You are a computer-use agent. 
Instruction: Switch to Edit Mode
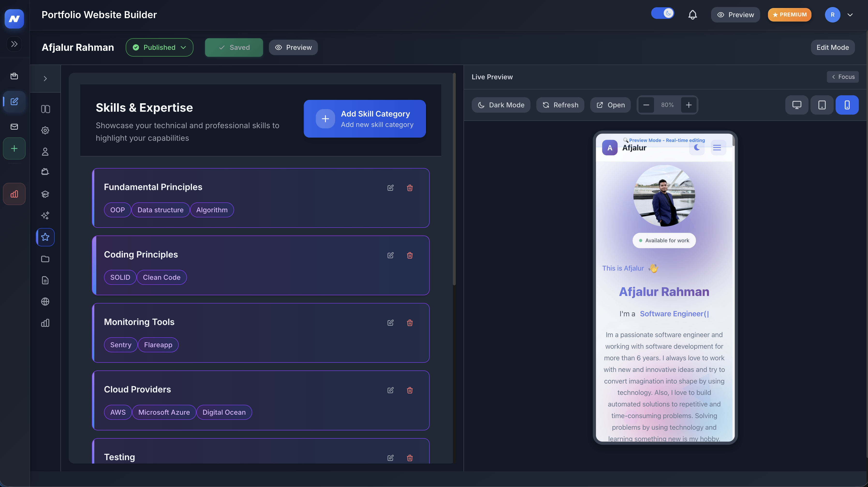[833, 47]
